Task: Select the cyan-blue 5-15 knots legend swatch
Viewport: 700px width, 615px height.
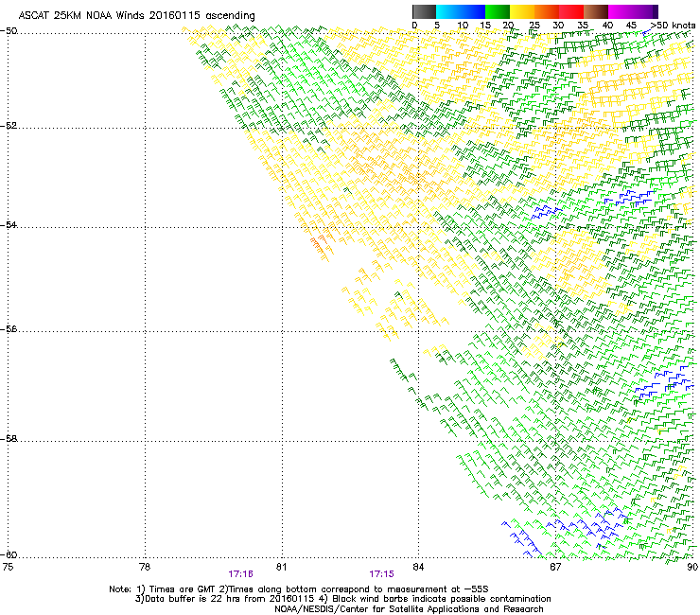Action: point(461,11)
